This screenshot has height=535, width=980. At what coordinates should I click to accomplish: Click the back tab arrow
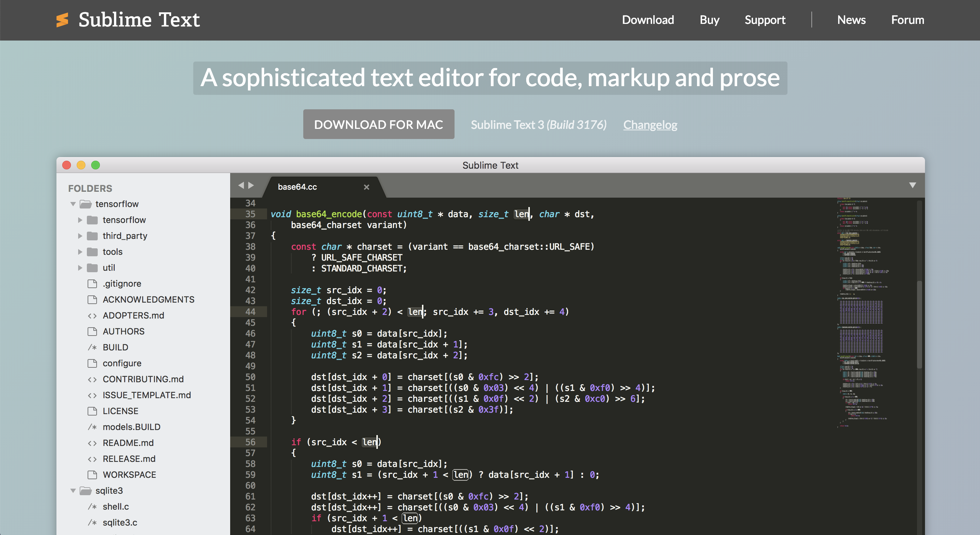(241, 185)
